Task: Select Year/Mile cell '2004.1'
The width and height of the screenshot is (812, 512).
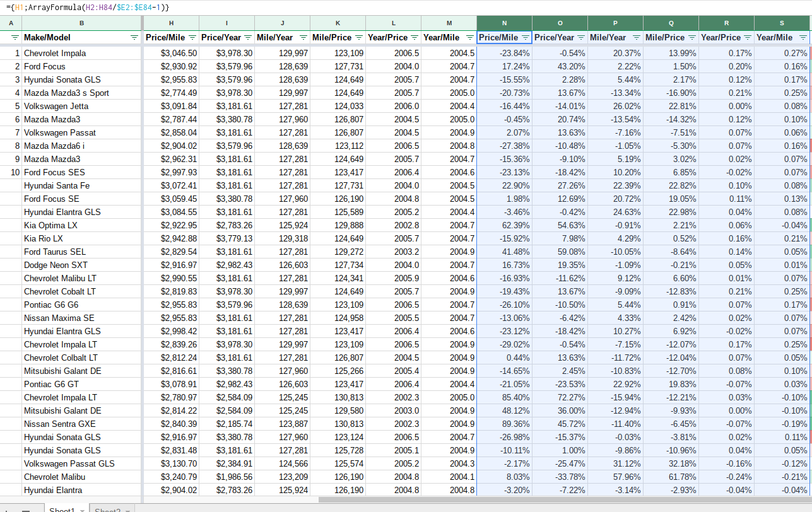Action: (449, 477)
